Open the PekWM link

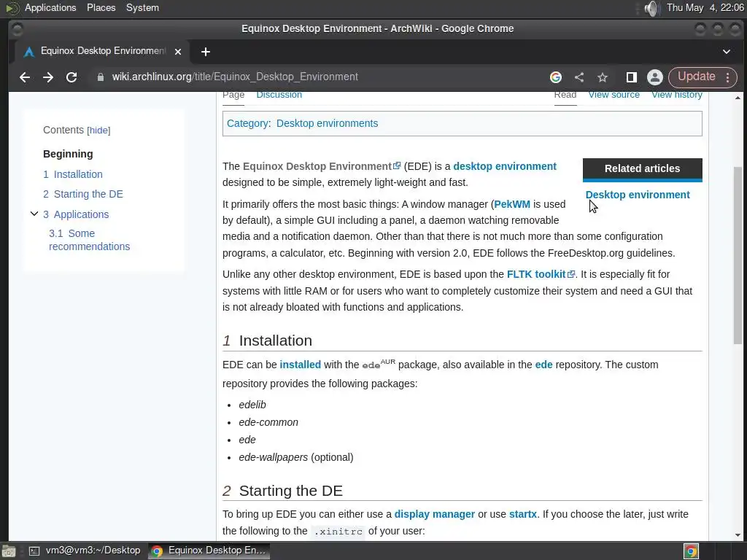pyautogui.click(x=512, y=204)
